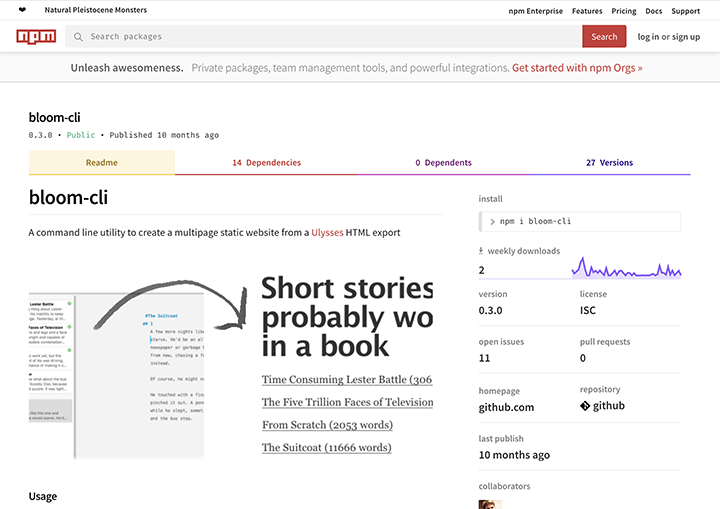
Task: Click the Natural Pleistocene Monsters text
Action: tap(96, 10)
